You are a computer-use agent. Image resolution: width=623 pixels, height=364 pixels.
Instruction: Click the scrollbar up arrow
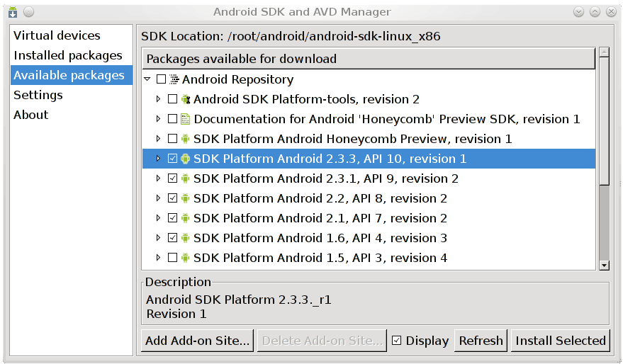point(605,52)
